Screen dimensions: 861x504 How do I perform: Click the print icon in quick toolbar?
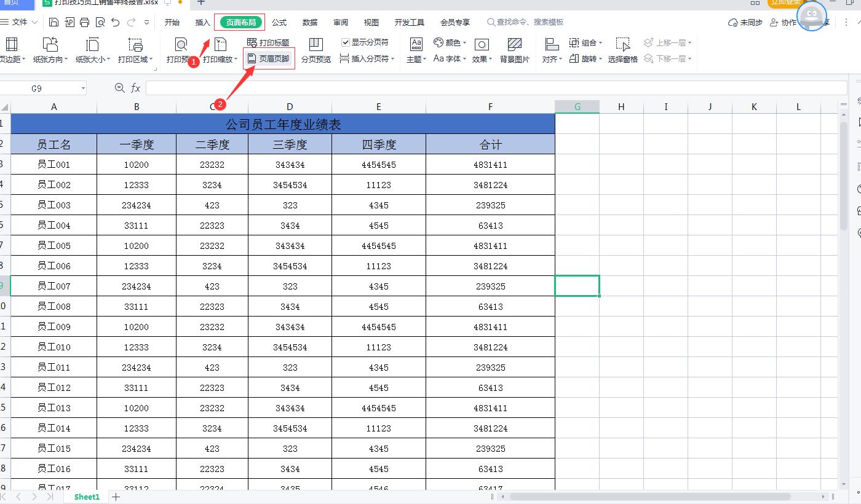tap(84, 23)
